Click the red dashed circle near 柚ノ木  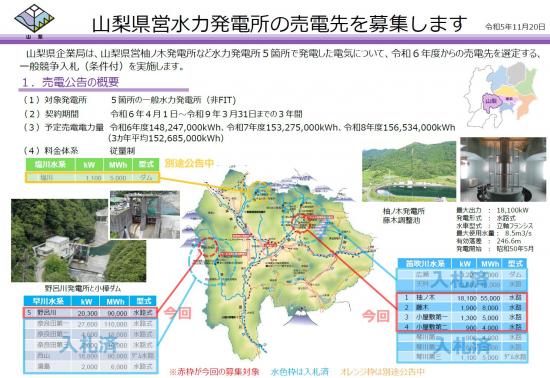(x=301, y=222)
